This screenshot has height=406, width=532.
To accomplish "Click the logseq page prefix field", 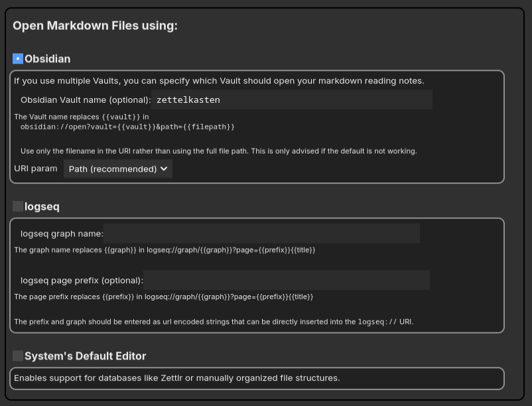I will [x=287, y=280].
